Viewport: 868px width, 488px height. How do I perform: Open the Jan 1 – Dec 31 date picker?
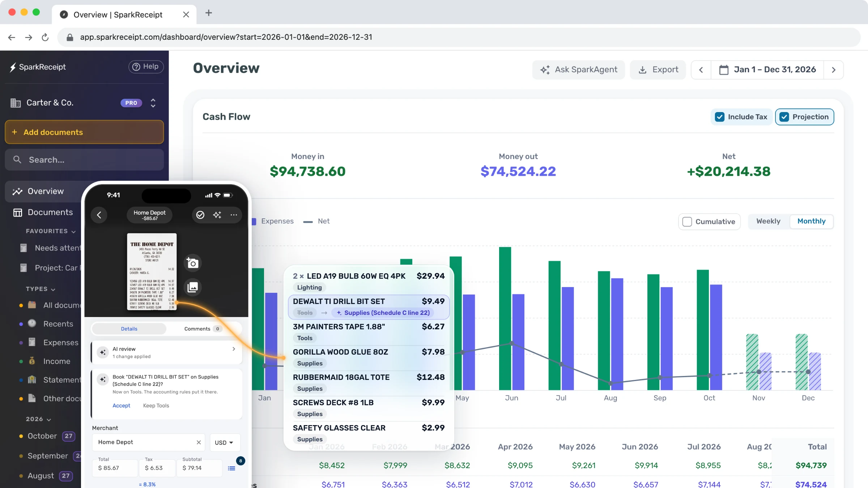click(767, 70)
